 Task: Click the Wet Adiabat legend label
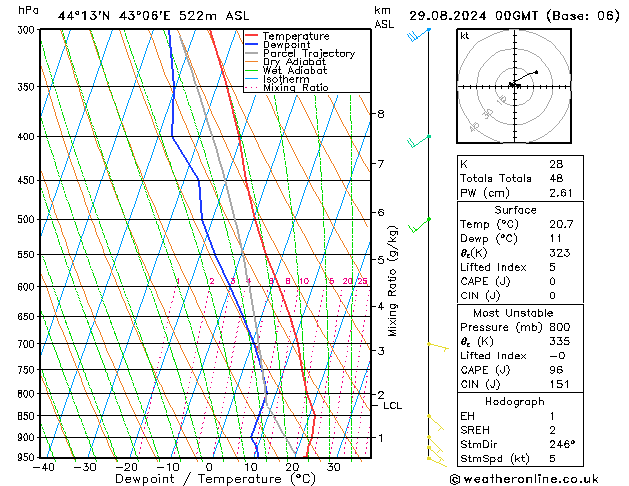tap(295, 70)
